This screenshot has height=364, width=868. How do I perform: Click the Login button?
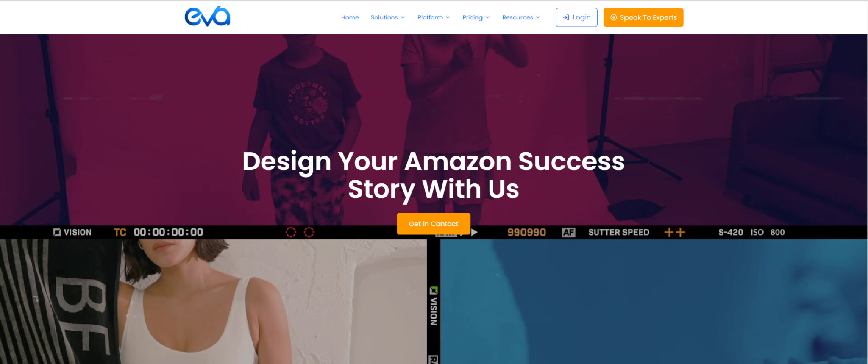click(x=576, y=17)
